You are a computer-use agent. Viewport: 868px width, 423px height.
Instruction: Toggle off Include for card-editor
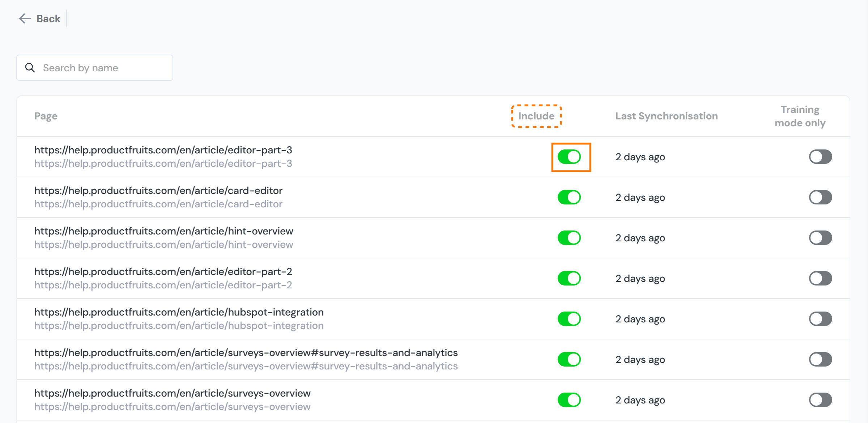(569, 197)
